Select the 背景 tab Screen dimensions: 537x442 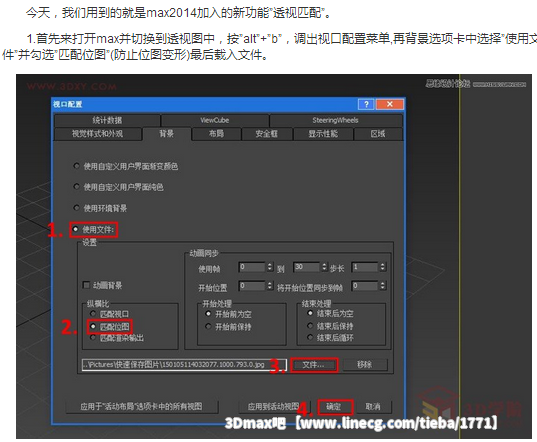166,134
